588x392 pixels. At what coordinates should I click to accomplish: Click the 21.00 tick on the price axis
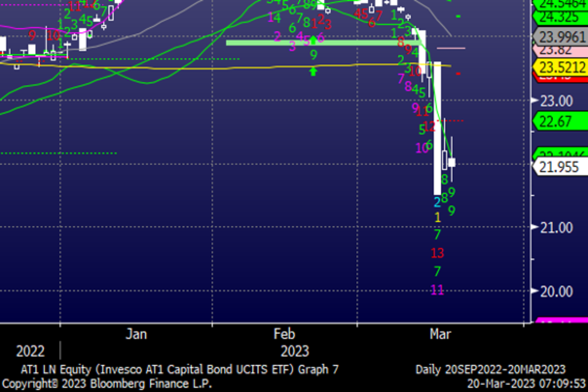tap(556, 227)
